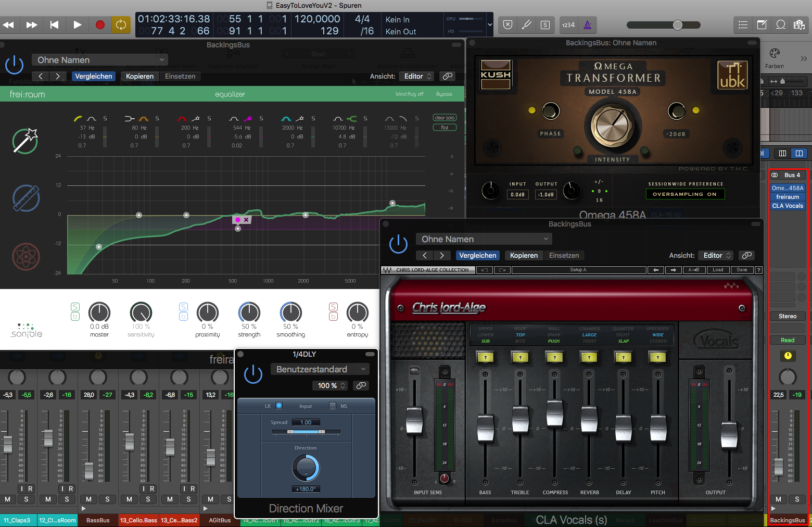The width and height of the screenshot is (812, 527).
Task: Enable the 1234 count-in button
Action: coord(568,24)
